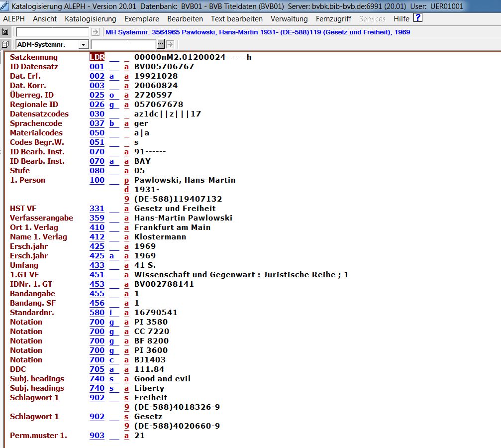The width and height of the screenshot is (501, 448).
Task: Click the items bar icon beside ADM-Systemnr.
Action: pyautogui.click(x=5, y=45)
